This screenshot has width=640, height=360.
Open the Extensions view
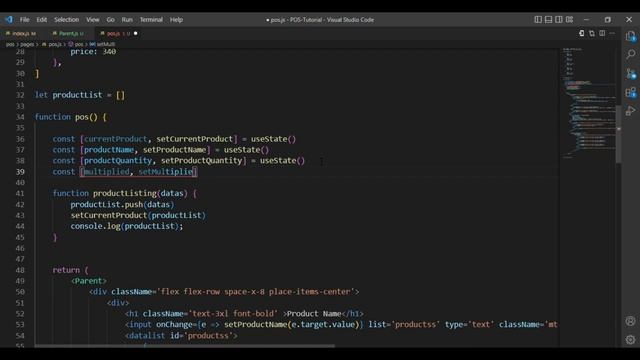coord(631,92)
